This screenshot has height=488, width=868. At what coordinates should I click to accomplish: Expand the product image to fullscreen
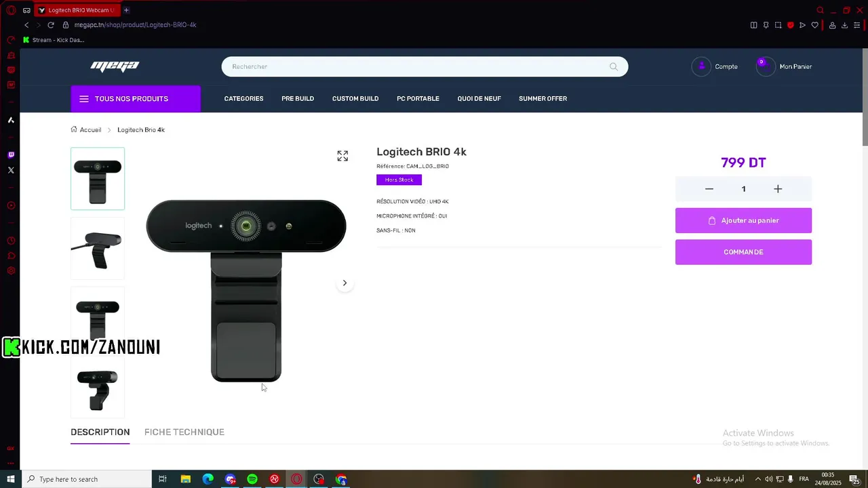[x=342, y=156]
